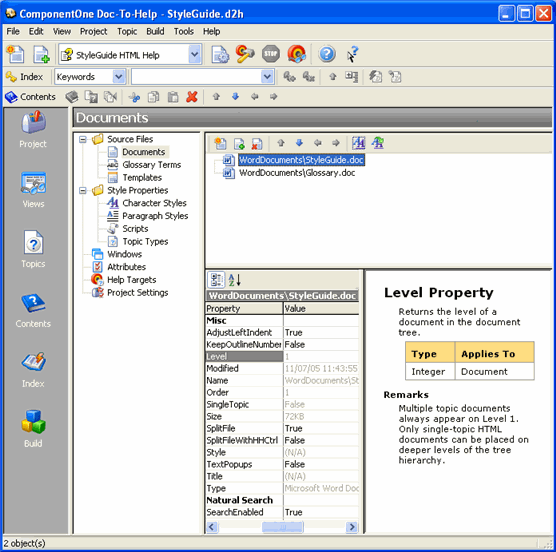Click the horizontal scrollbar thumb in property grid
This screenshot has height=552, width=556.
[x=283, y=527]
